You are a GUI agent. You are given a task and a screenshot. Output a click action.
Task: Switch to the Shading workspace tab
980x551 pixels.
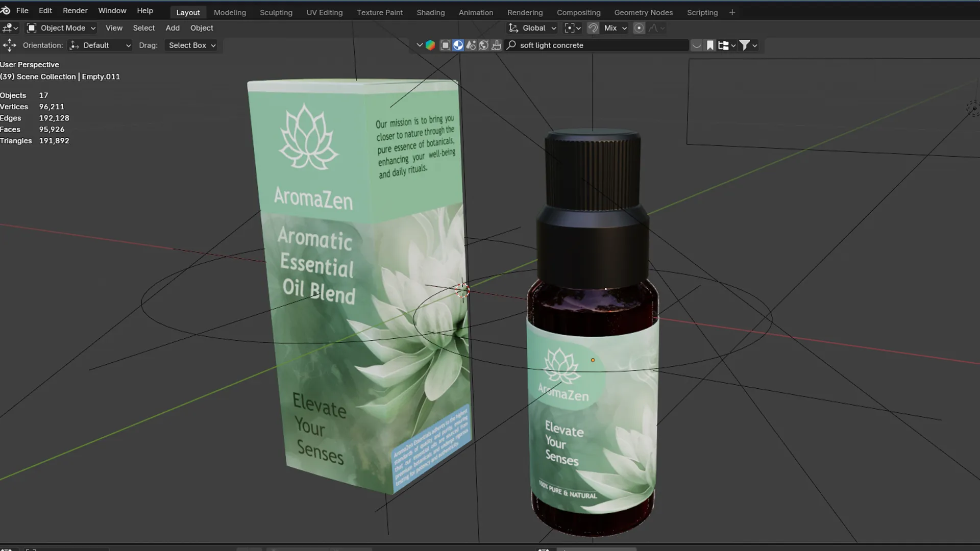click(x=430, y=12)
